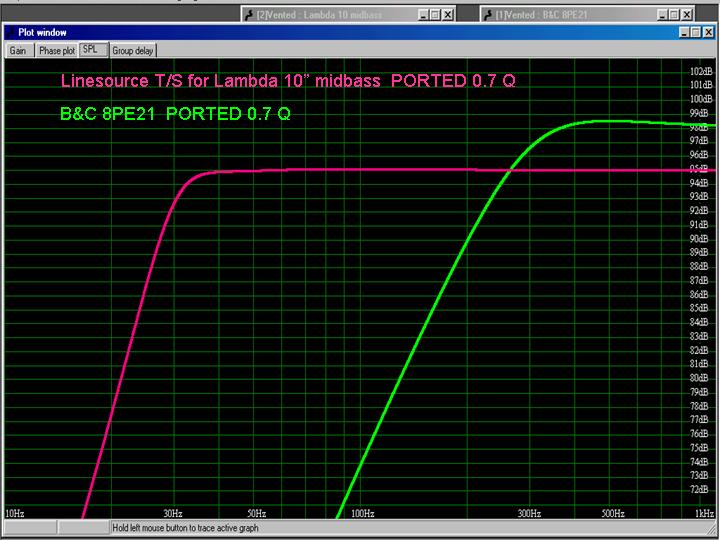Switch to the Gain tab
The width and height of the screenshot is (720, 540).
(x=19, y=51)
